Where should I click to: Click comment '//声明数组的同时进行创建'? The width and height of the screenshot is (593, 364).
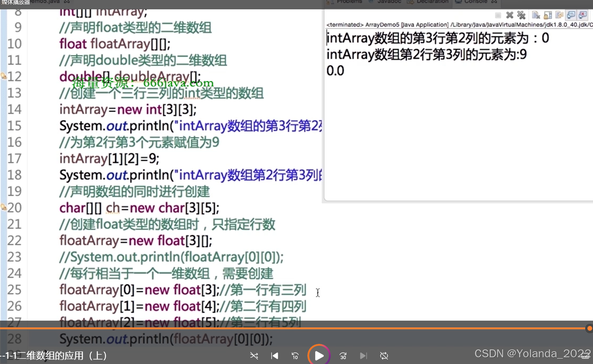click(134, 192)
